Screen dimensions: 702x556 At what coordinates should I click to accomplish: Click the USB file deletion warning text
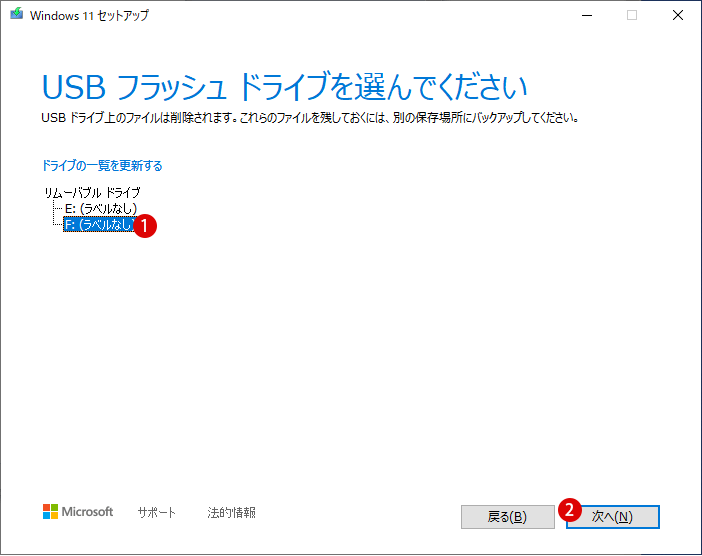coord(311,118)
